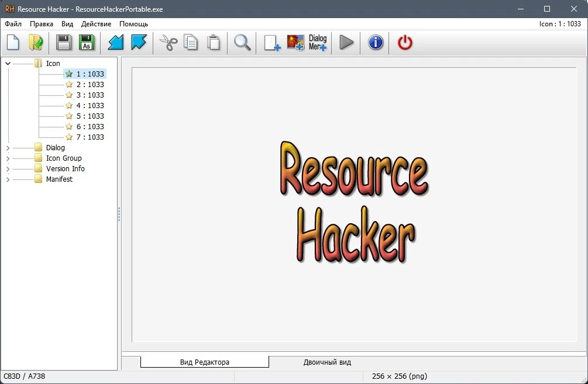
Task: Click the Icon Group folder icon
Action: [x=38, y=158]
